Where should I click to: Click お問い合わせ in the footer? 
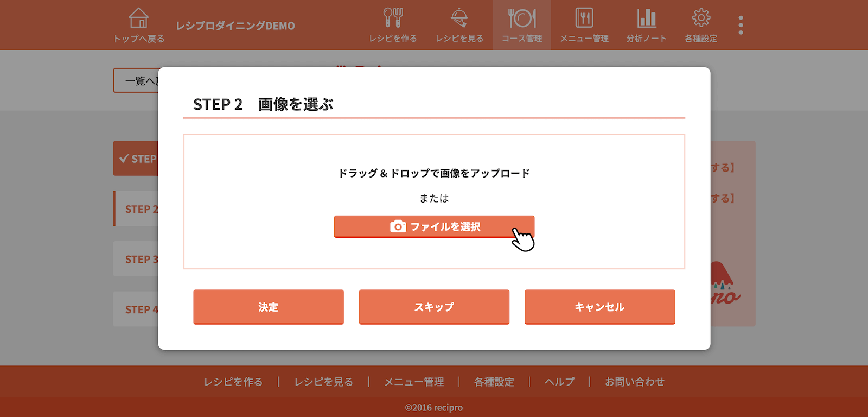click(x=634, y=382)
